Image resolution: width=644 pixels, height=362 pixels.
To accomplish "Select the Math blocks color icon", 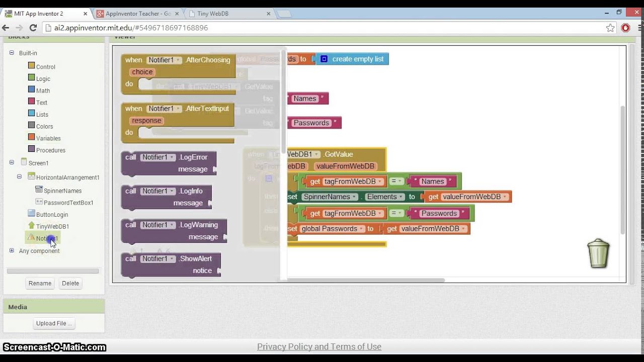I will pos(31,90).
